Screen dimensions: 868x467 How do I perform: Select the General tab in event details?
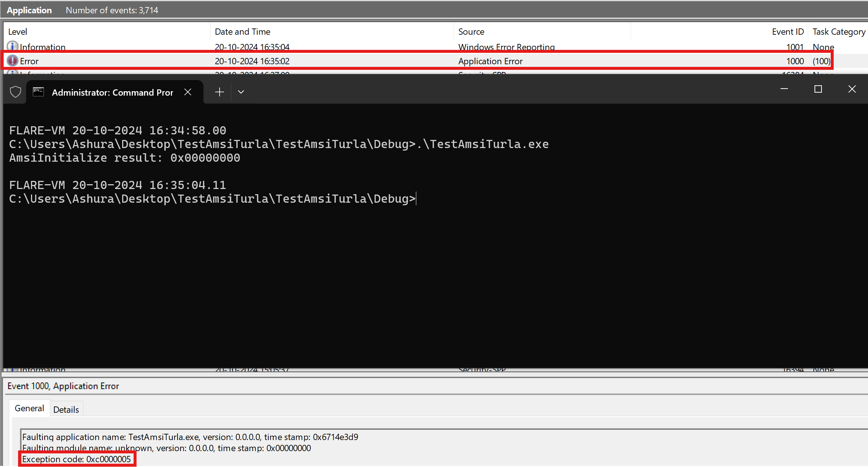tap(29, 409)
